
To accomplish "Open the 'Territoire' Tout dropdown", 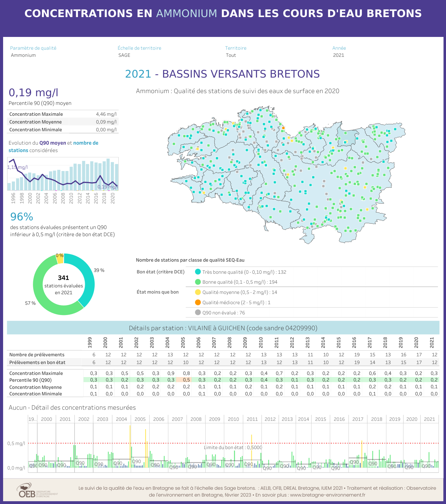I will tap(231, 55).
